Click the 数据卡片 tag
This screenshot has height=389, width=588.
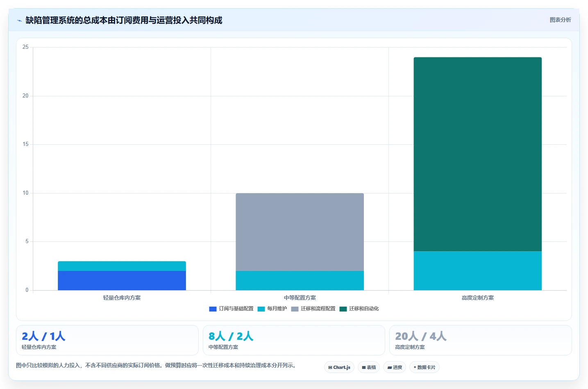[x=425, y=367]
